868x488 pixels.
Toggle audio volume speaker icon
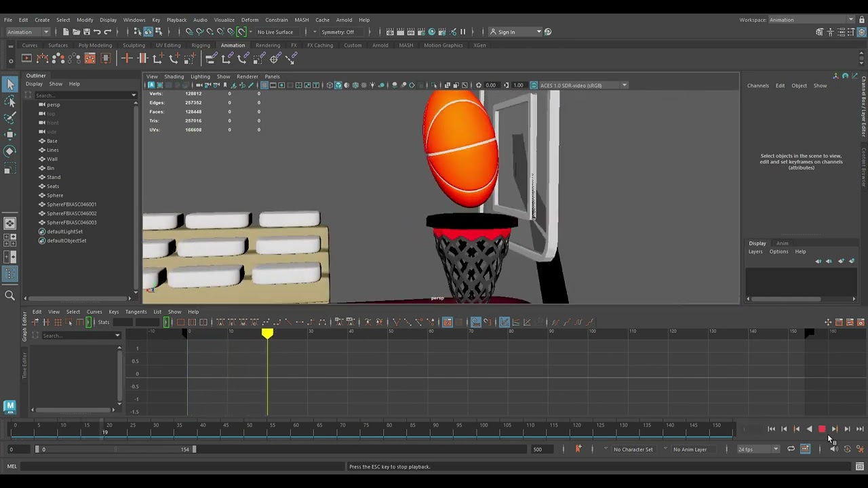click(834, 449)
